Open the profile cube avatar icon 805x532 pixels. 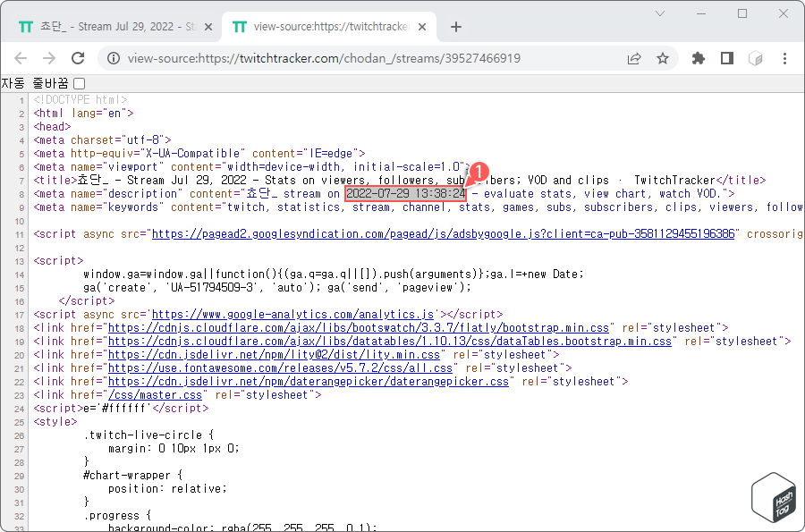pyautogui.click(x=756, y=58)
